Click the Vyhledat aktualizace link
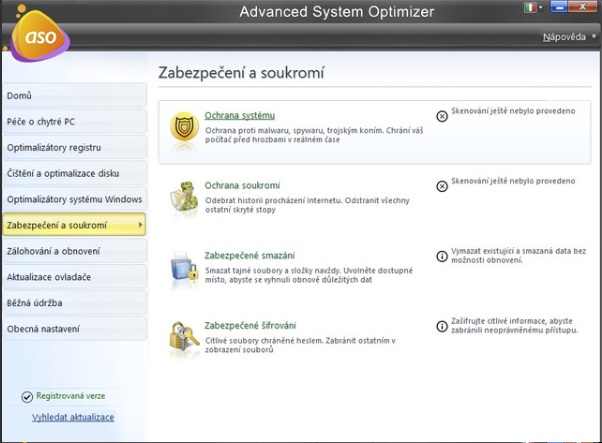This screenshot has height=443, width=602. point(73,417)
